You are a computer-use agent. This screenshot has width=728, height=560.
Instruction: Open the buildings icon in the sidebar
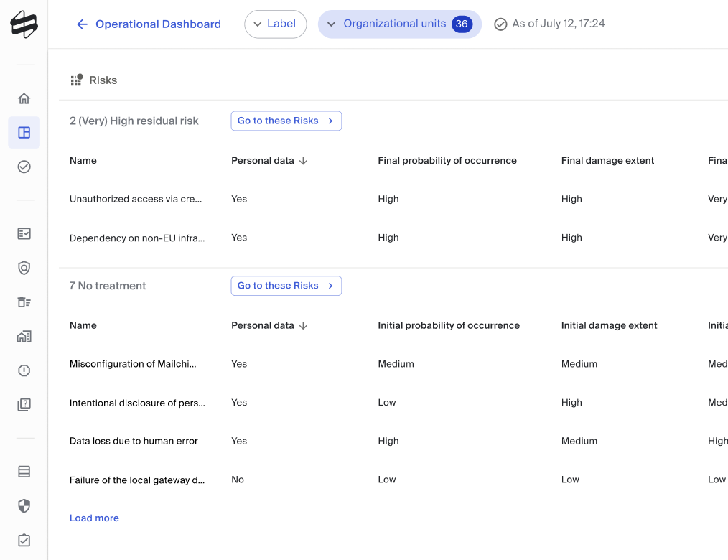(x=24, y=336)
